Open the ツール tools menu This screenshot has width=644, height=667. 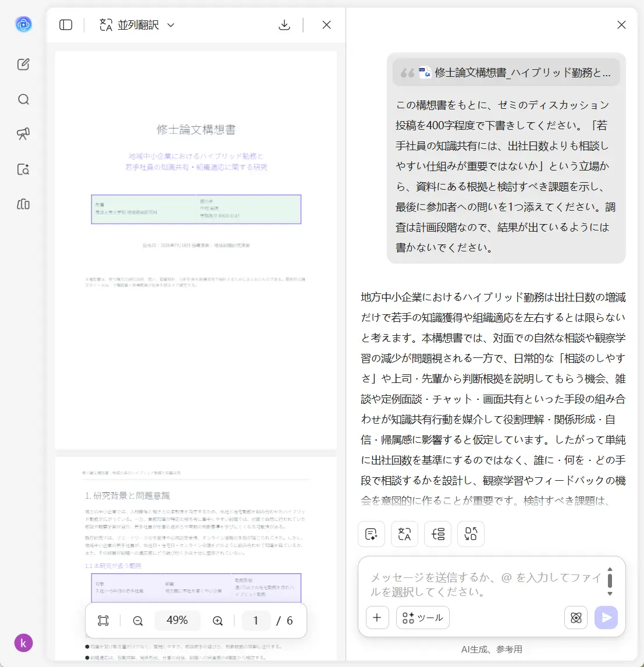pos(422,617)
